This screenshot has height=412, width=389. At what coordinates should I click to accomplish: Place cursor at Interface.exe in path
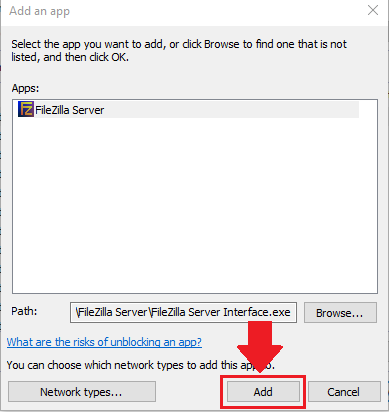[x=257, y=312]
